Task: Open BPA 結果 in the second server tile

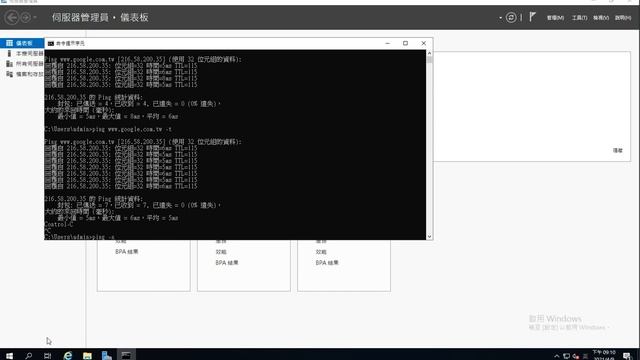Action: pos(227,263)
